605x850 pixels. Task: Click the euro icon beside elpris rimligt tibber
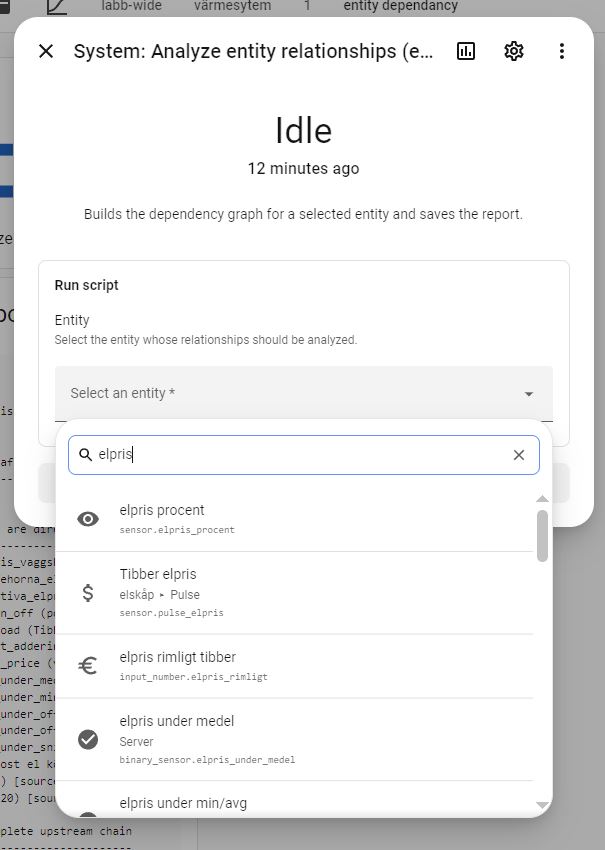point(88,665)
